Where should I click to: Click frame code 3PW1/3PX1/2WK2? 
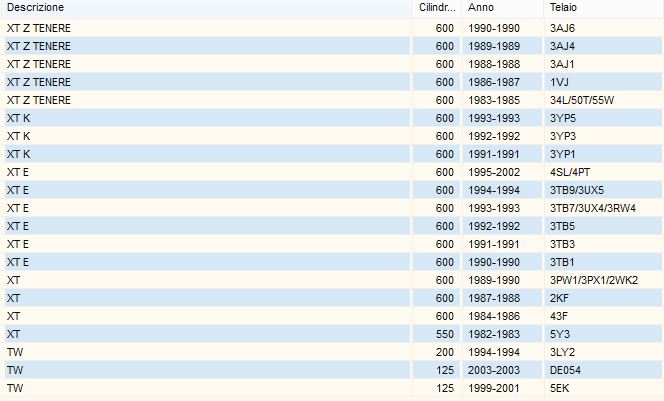[x=594, y=280]
